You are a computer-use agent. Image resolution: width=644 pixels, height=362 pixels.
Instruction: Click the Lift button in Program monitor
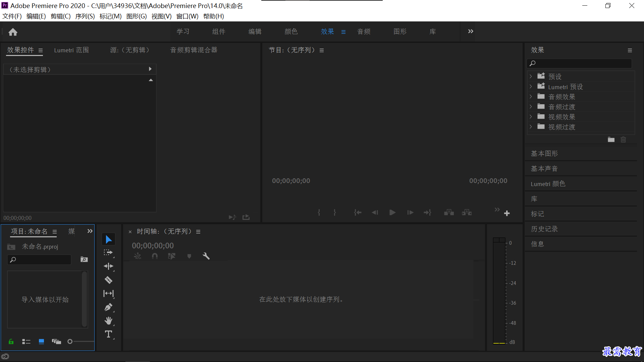pos(449,213)
